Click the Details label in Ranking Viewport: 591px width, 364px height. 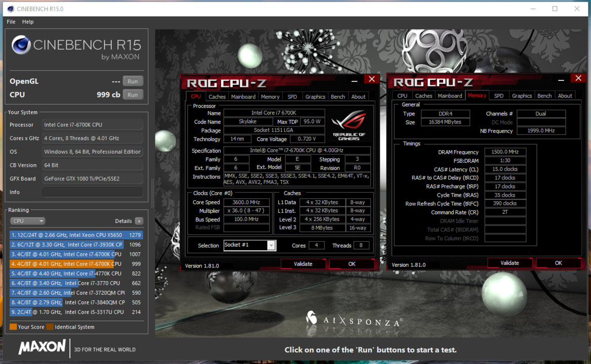(123, 221)
